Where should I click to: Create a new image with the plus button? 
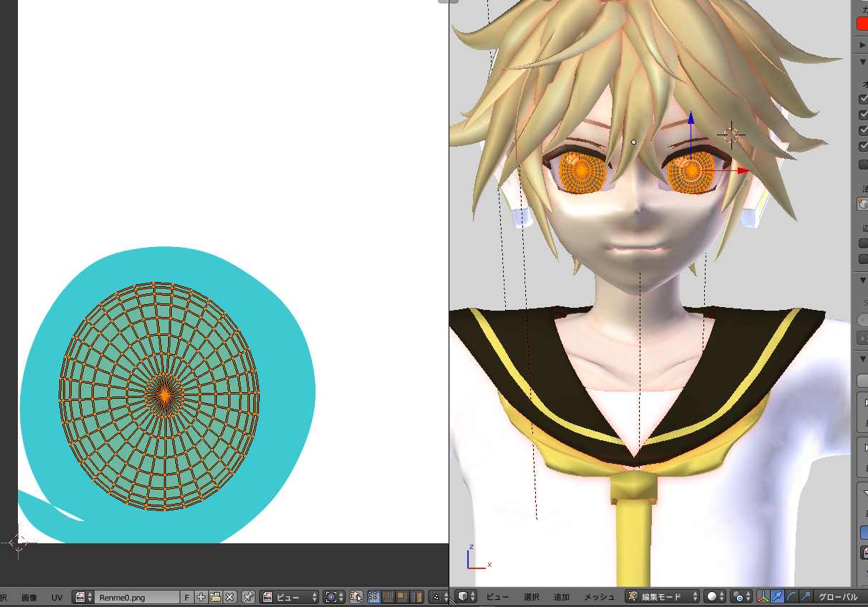point(200,597)
